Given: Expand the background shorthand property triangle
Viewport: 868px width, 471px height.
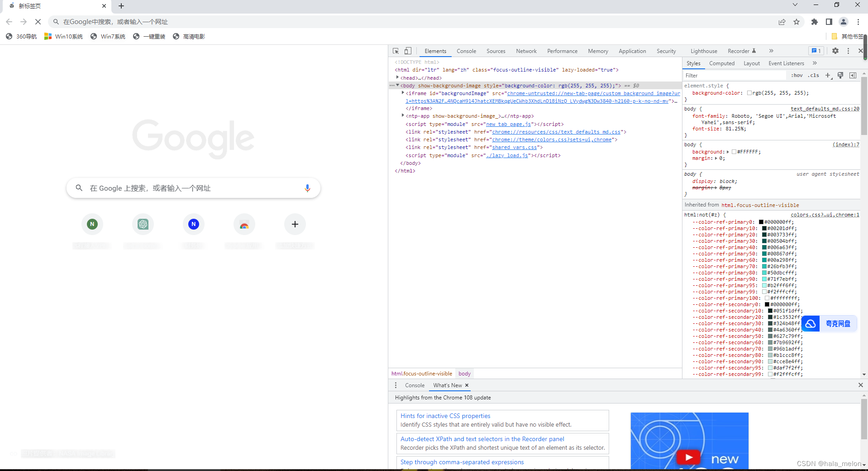Looking at the screenshot, I should [728, 152].
